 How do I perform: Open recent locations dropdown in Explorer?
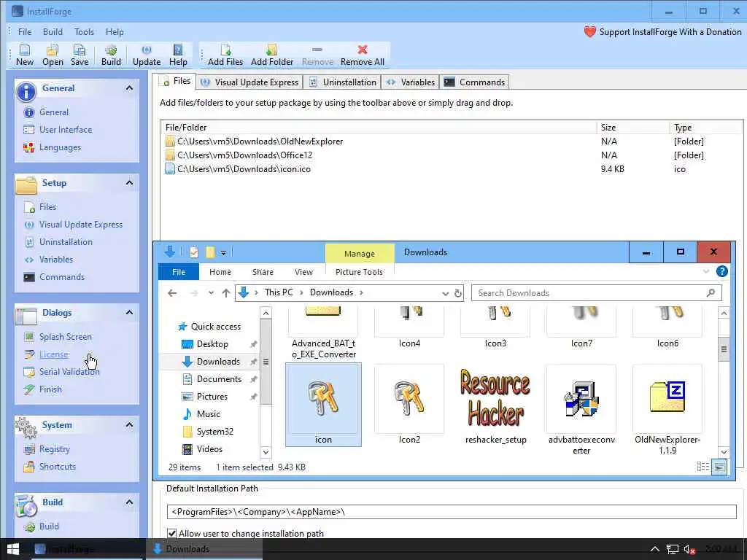(211, 293)
